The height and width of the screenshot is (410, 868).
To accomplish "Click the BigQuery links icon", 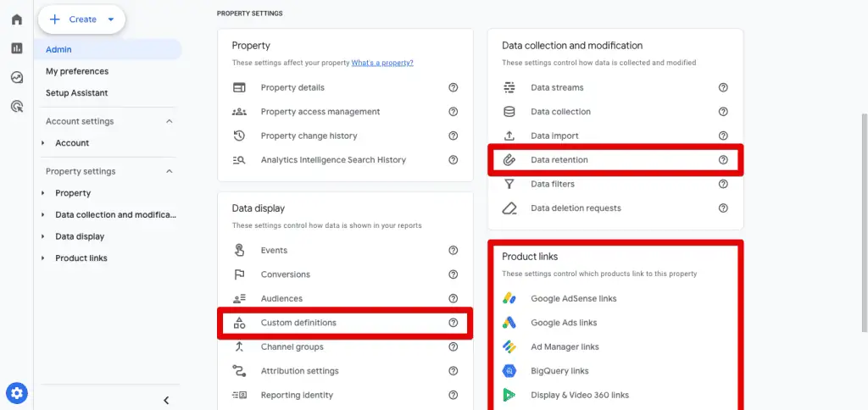I will [509, 371].
